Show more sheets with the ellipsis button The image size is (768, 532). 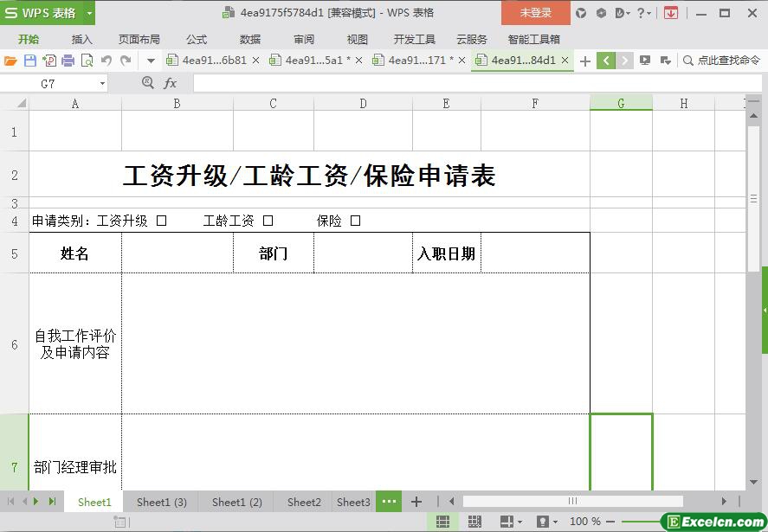point(389,502)
